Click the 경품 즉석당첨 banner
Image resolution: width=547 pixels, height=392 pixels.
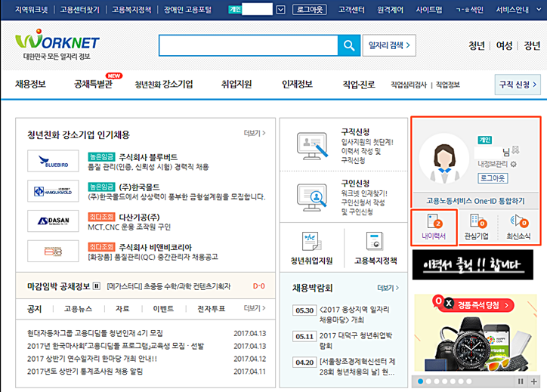point(475,333)
